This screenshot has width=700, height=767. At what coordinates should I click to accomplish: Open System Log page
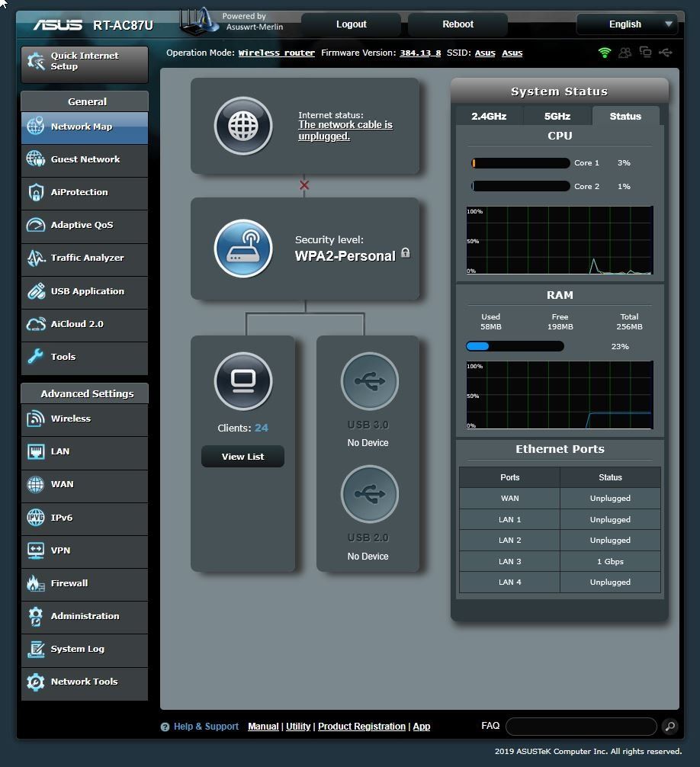coord(85,649)
